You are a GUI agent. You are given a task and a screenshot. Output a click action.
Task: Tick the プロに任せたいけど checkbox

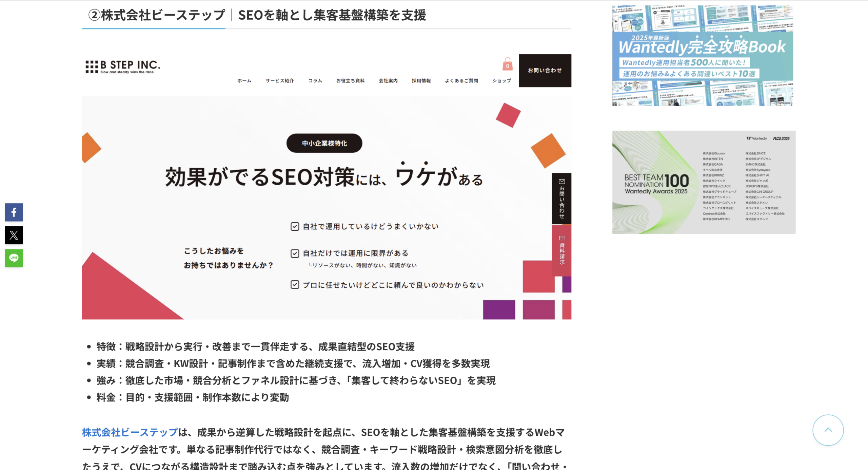tap(295, 285)
